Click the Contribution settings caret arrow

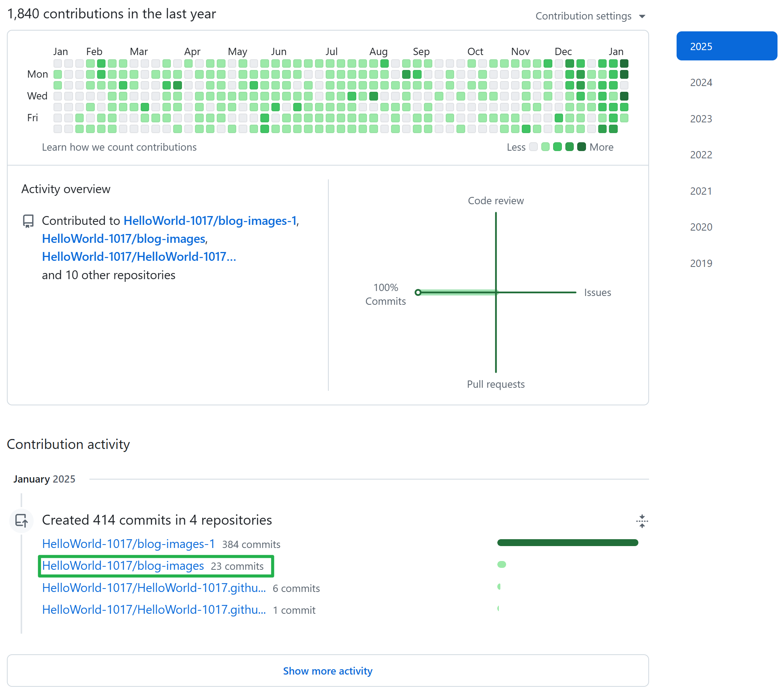[642, 16]
